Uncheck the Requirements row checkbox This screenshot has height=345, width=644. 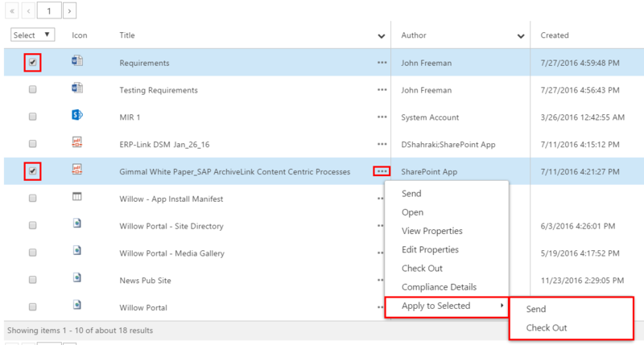(32, 62)
